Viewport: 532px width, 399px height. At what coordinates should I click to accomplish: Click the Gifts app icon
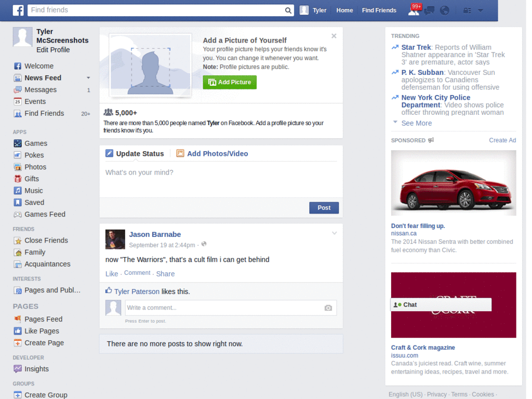coord(18,179)
